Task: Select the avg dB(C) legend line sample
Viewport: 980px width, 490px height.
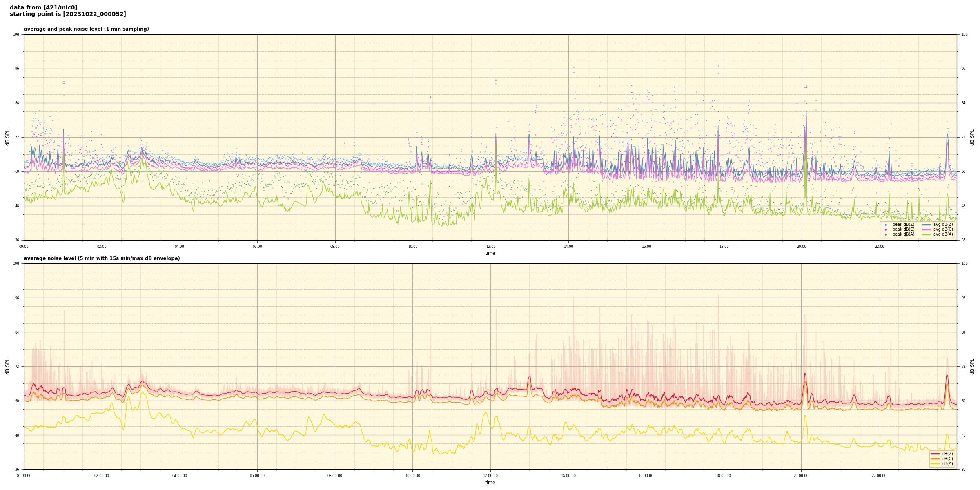Action: pos(926,229)
